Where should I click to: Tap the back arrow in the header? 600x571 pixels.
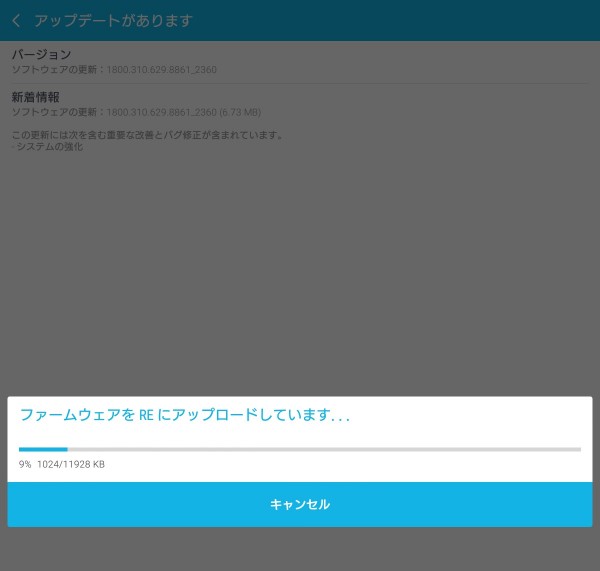pos(16,21)
